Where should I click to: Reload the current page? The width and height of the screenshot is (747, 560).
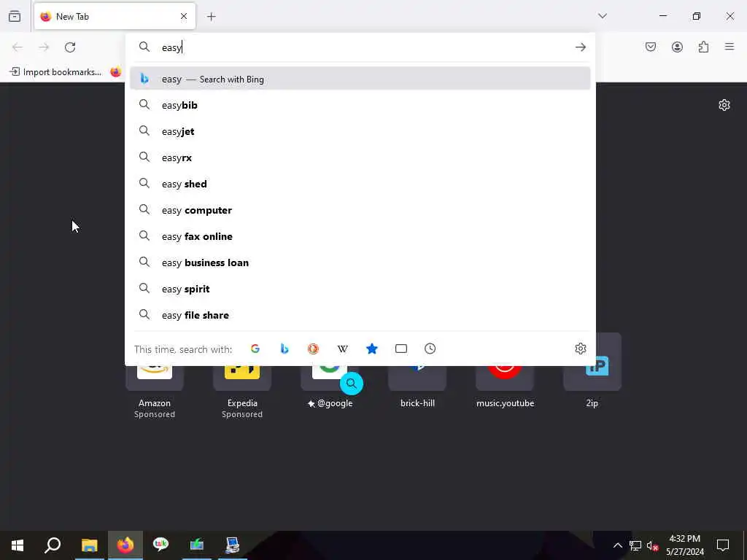[x=70, y=47]
